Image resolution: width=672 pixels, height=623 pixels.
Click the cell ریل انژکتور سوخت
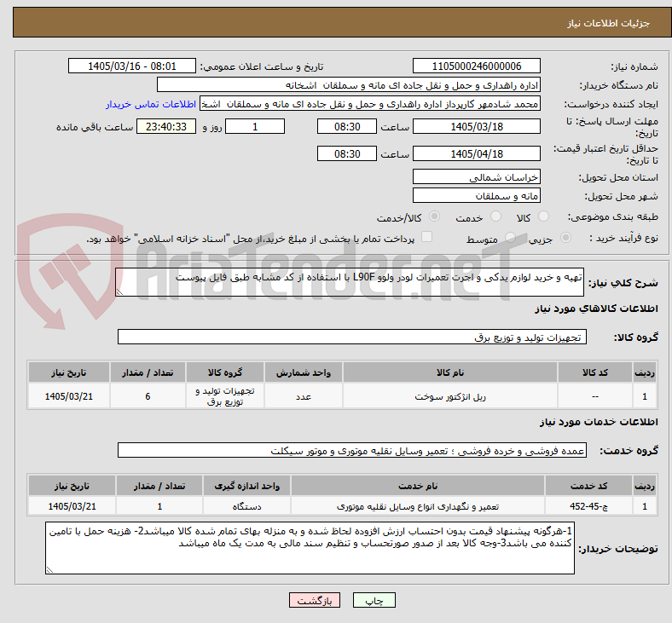point(450,396)
